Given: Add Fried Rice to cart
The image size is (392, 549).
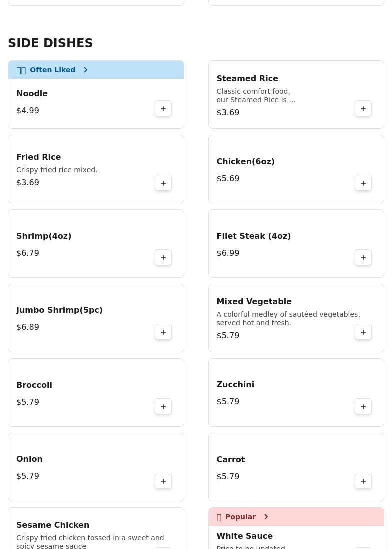Looking at the screenshot, I should 163,183.
